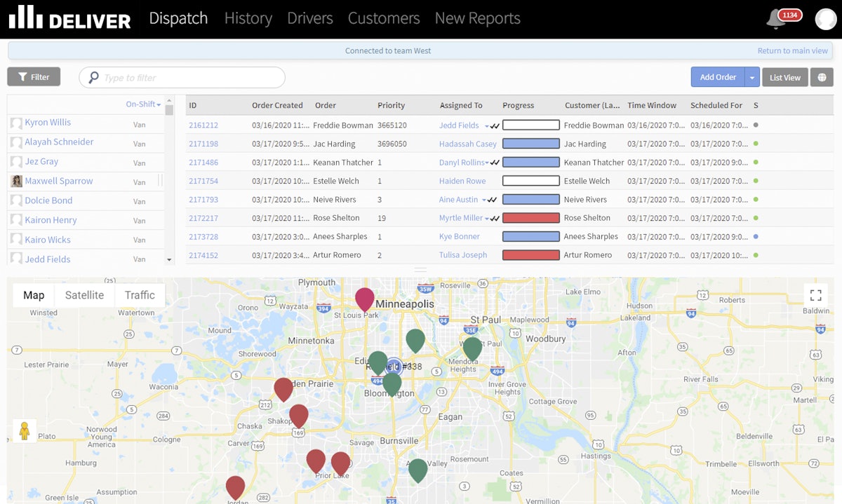Open the user profile avatar
This screenshot has width=842, height=504.
825,19
